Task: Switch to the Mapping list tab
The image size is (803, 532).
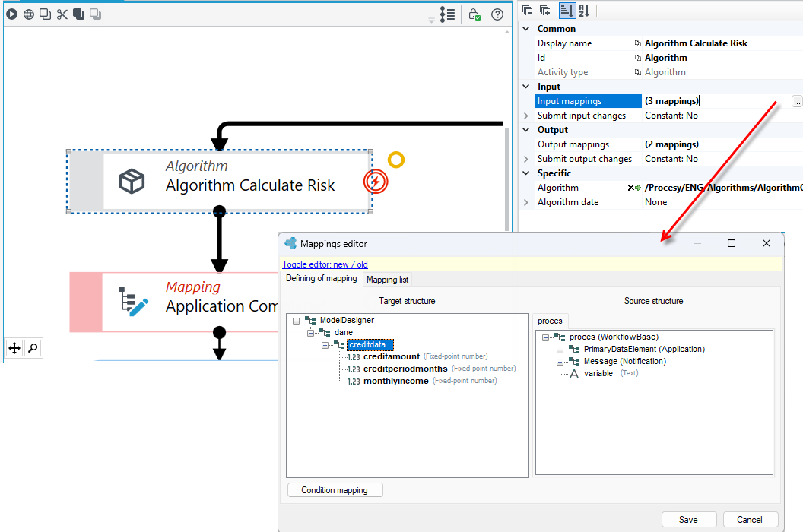Action: [387, 280]
